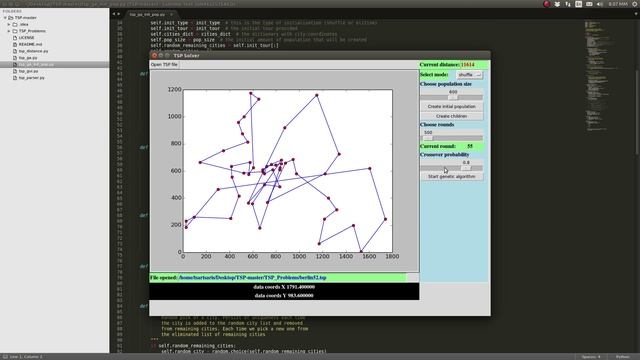Viewport: 640px width, 360px height.
Task: Go to next tab with right arrow
Action: pyautogui.click(x=119, y=14)
